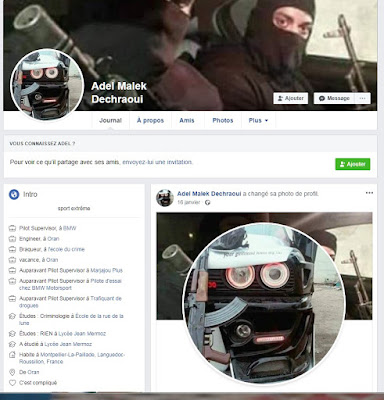Click the Intro heading text

30,194
